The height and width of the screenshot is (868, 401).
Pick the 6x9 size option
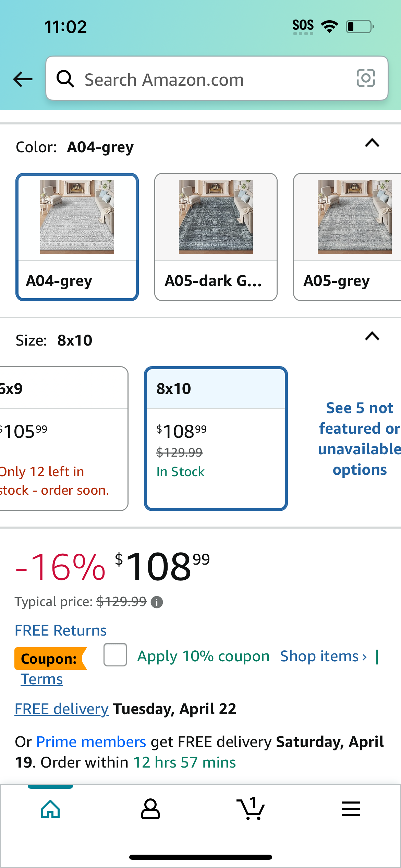[64, 439]
